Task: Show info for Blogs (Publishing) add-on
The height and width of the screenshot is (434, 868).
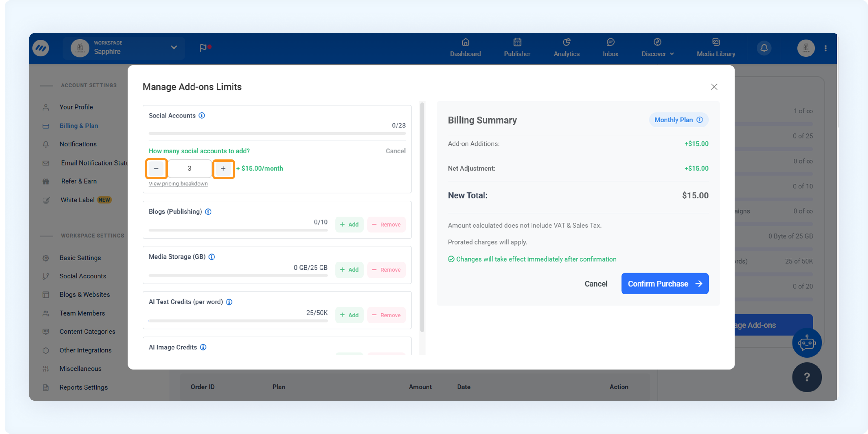Action: coord(208,212)
